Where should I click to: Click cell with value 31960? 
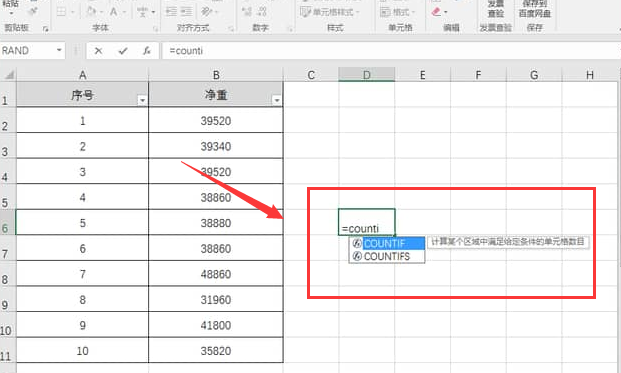pyautogui.click(x=216, y=299)
